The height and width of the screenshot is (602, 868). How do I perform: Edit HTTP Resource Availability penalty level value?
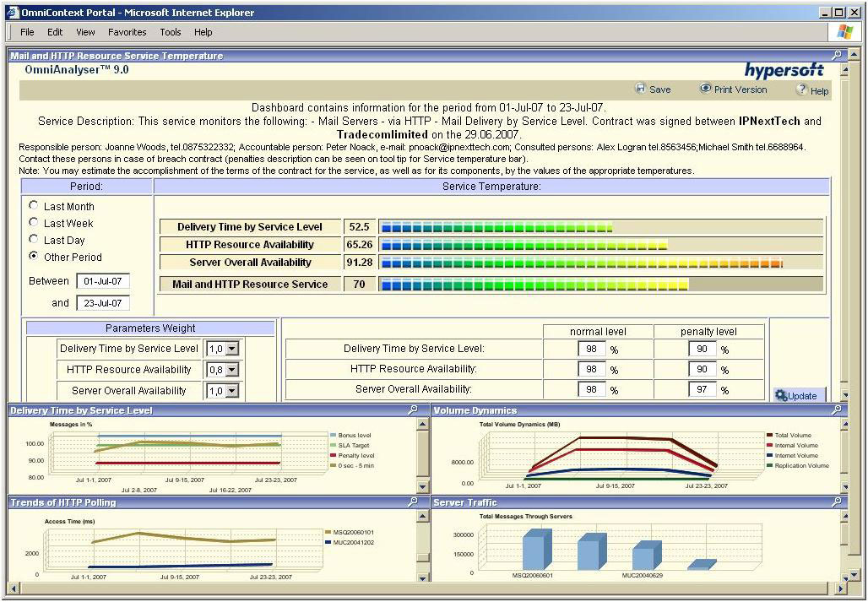tap(702, 369)
